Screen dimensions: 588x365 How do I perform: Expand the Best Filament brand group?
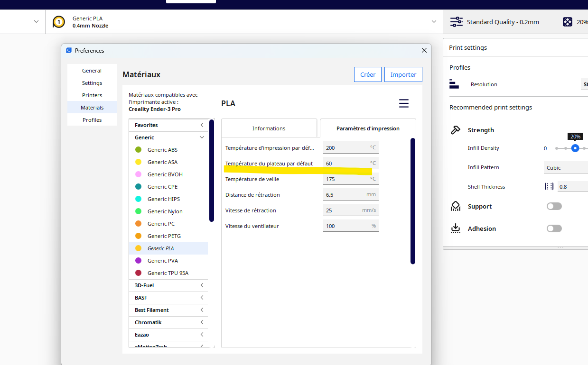[202, 310]
